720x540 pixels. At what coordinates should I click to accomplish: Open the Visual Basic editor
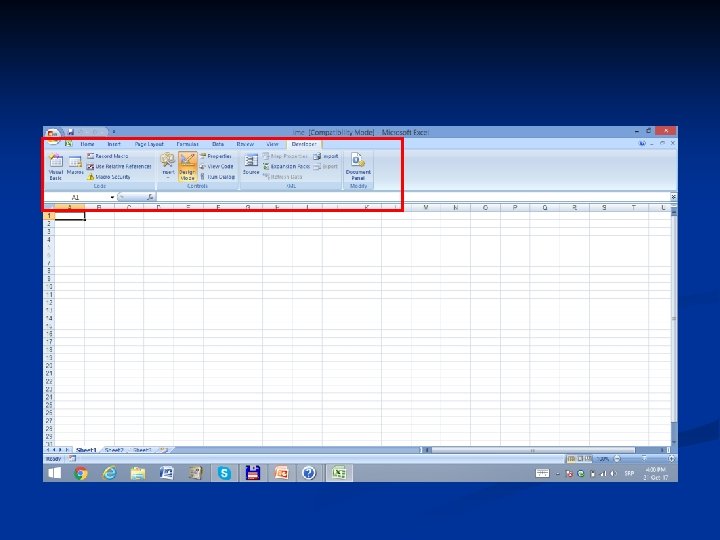point(56,167)
